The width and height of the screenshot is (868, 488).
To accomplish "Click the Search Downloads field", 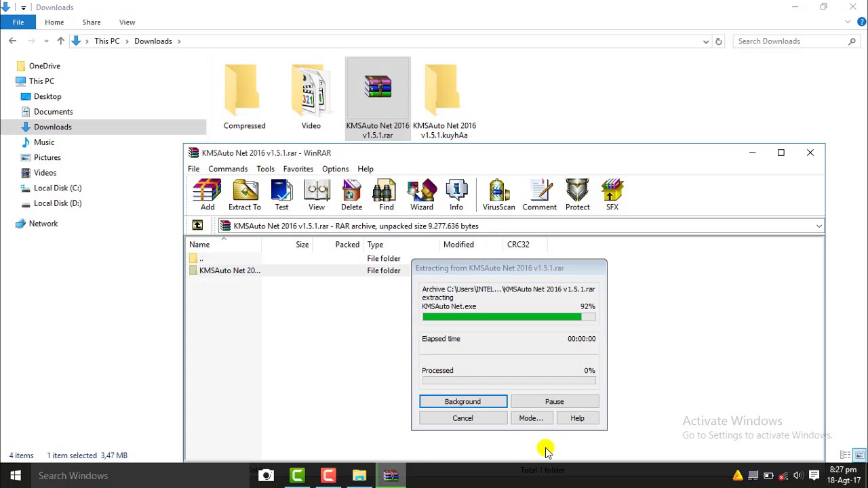I will [x=797, y=41].
